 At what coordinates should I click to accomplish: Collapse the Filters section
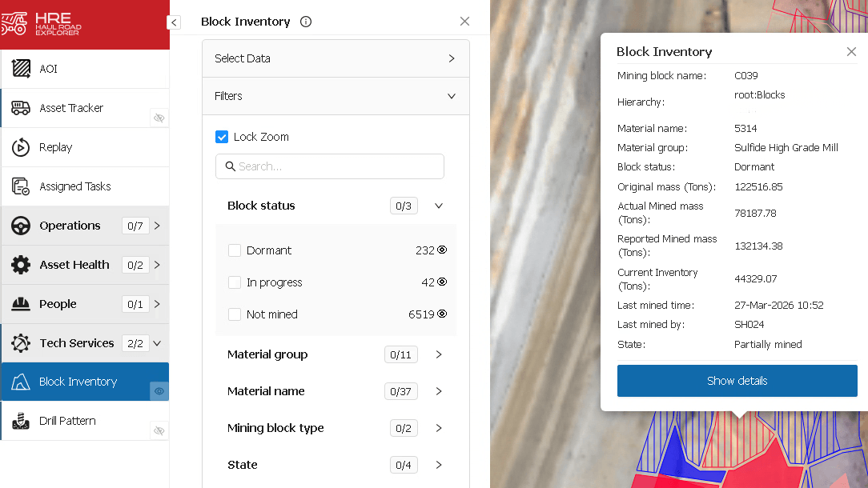[336, 96]
